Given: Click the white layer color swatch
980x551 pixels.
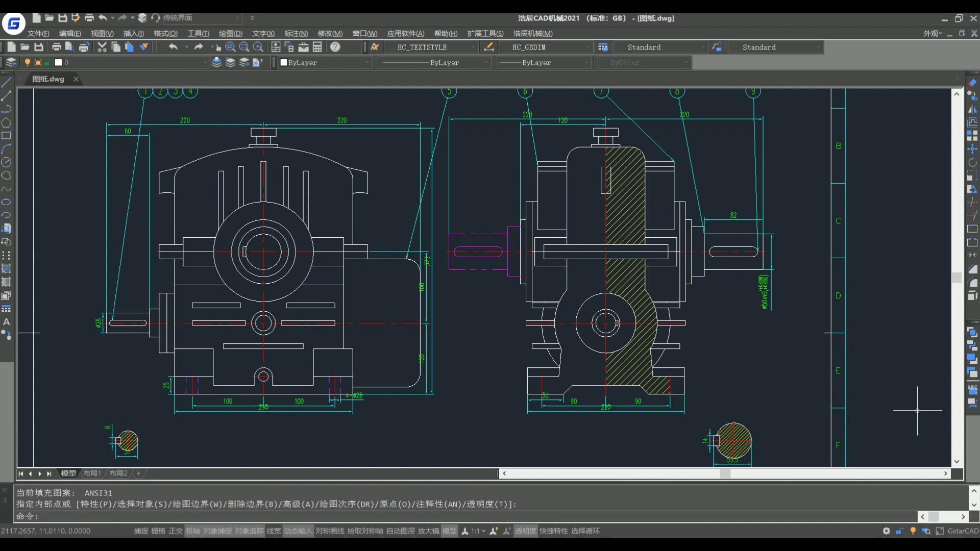Looking at the screenshot, I should (x=58, y=62).
